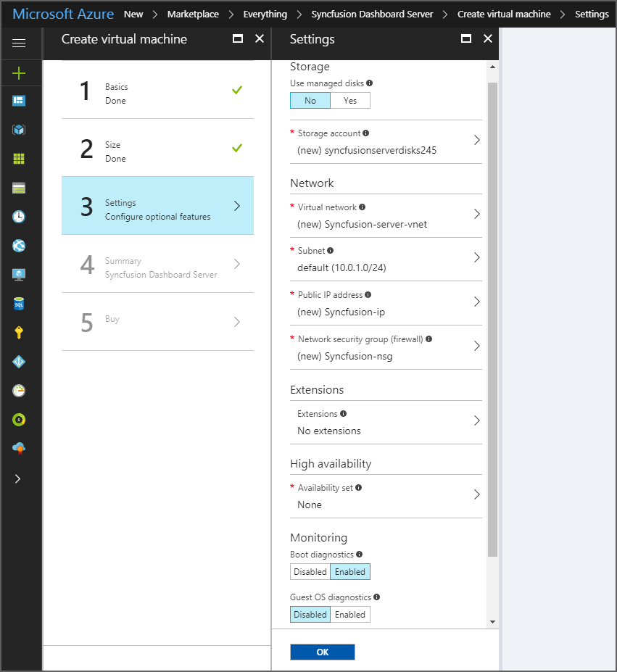
Task: Click info icon beside Extensions label
Action: (x=344, y=414)
